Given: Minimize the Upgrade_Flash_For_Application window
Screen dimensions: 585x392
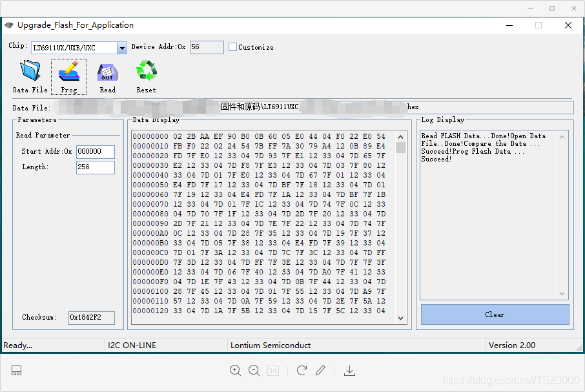Looking at the screenshot, I should coord(509,25).
